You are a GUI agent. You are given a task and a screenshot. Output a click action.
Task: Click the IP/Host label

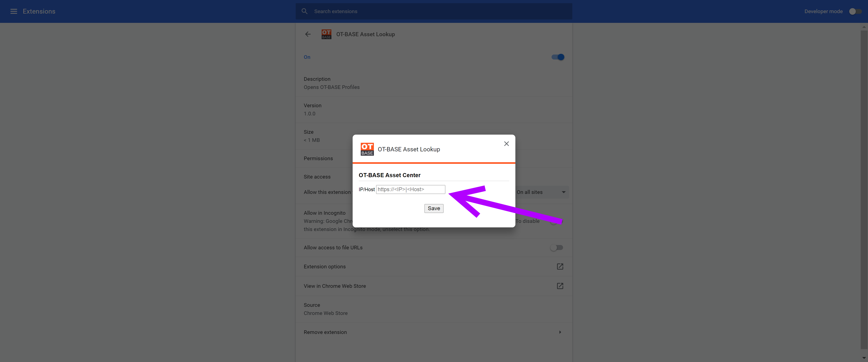tap(366, 190)
